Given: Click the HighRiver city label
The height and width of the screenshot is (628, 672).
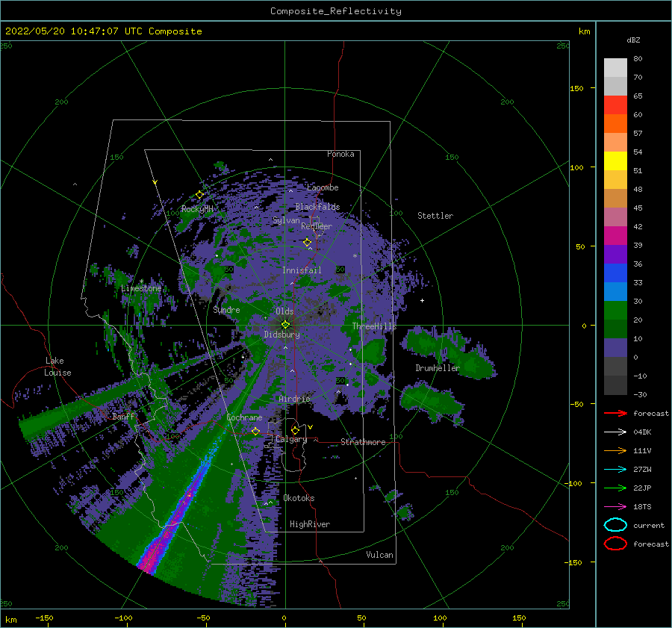Looking at the screenshot, I should (310, 524).
